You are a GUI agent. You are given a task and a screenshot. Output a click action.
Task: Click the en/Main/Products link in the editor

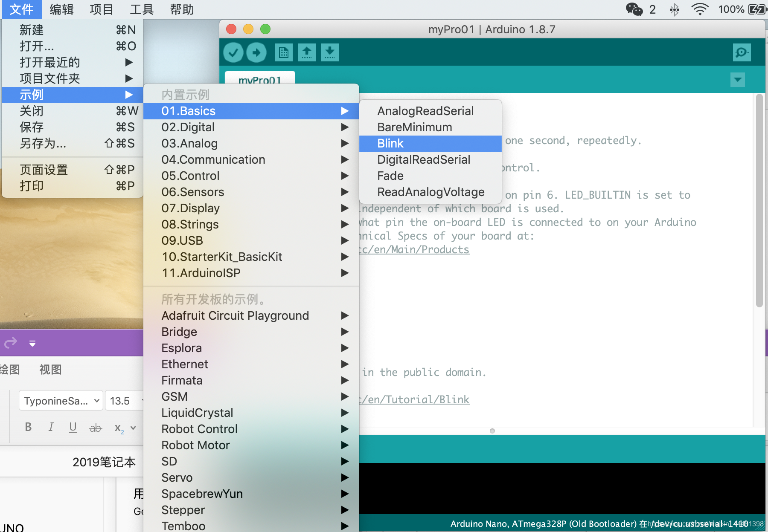click(414, 249)
